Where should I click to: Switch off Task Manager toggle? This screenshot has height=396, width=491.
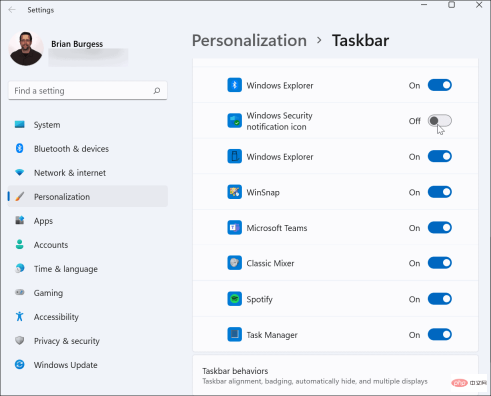(440, 334)
